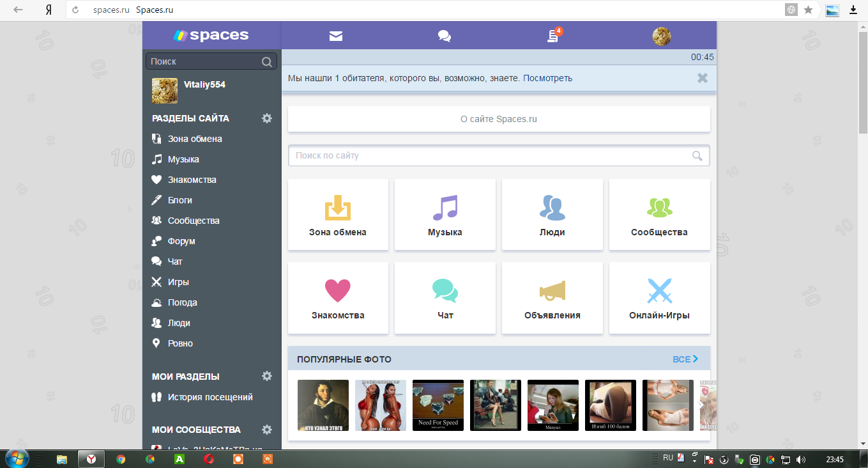Open Windows Explorer from the taskbar
The height and width of the screenshot is (468, 868).
tap(62, 459)
